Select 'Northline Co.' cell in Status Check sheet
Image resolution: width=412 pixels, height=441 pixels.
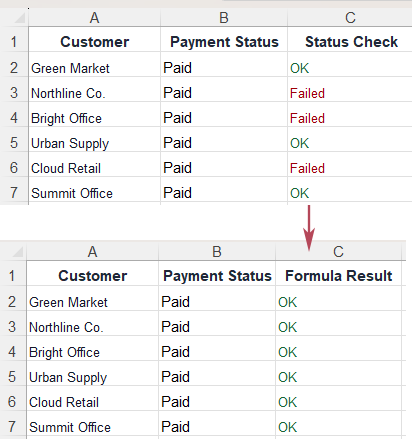coord(94,89)
